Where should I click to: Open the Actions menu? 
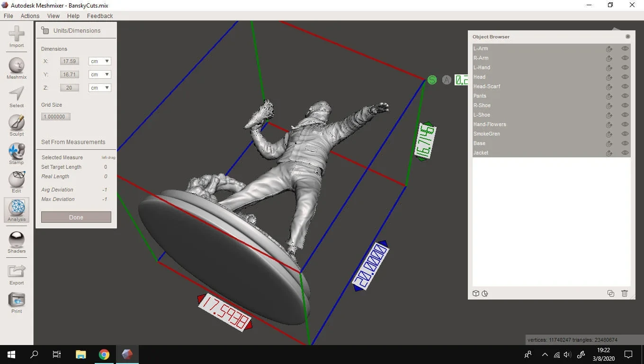[30, 16]
